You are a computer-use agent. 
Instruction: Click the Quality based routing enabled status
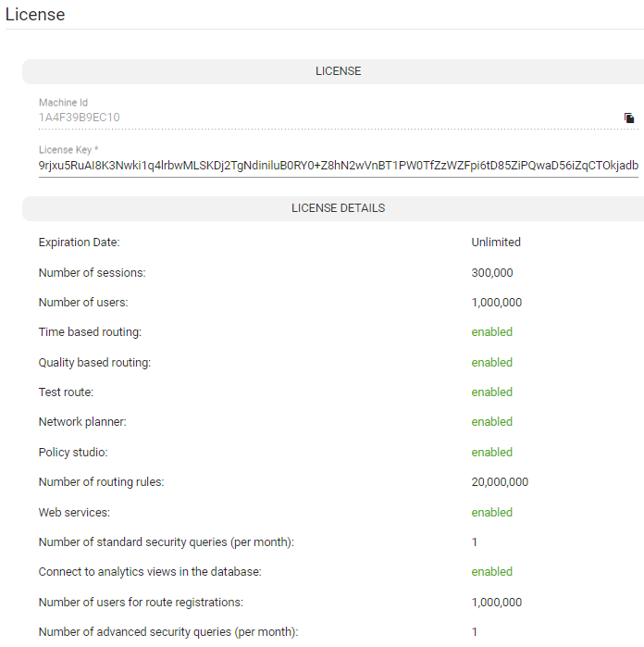pos(491,363)
